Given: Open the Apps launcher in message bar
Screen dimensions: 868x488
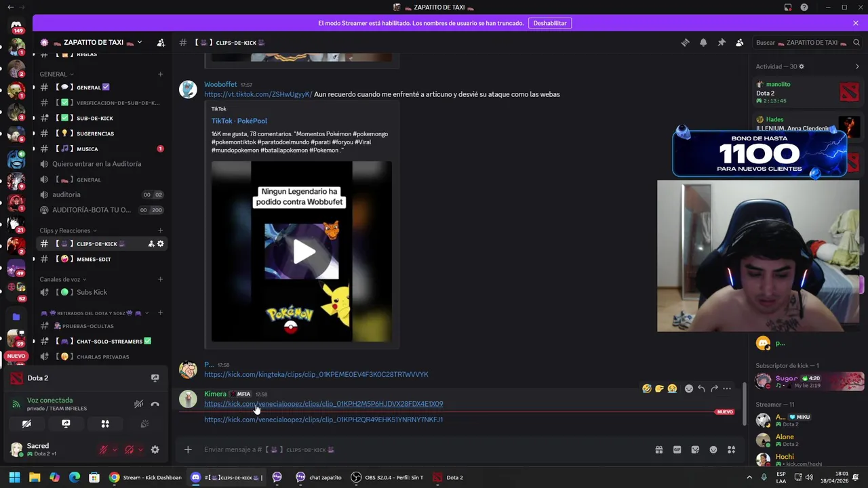Looking at the screenshot, I should (x=731, y=449).
